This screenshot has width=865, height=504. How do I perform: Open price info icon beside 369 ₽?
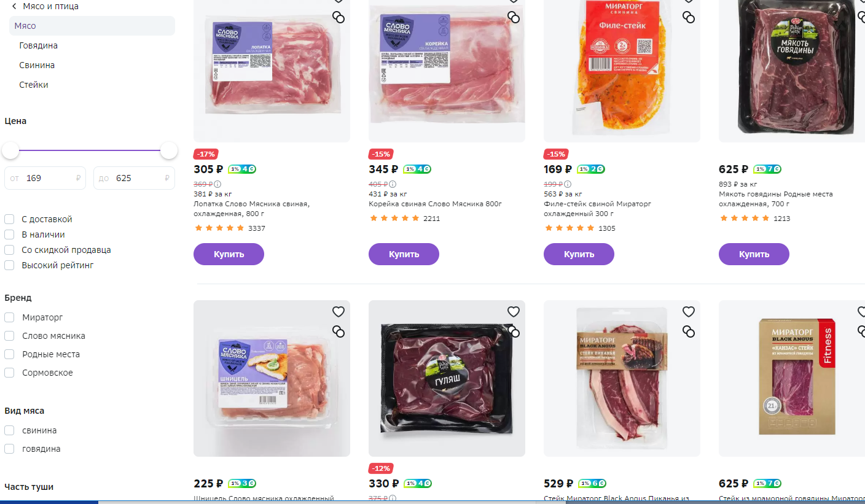click(217, 184)
